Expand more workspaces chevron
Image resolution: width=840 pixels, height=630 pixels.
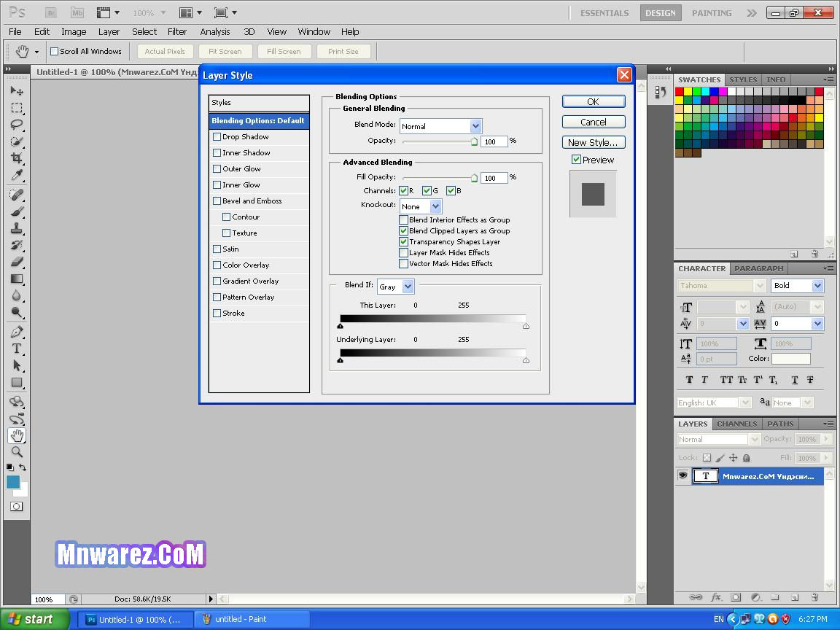pyautogui.click(x=752, y=13)
